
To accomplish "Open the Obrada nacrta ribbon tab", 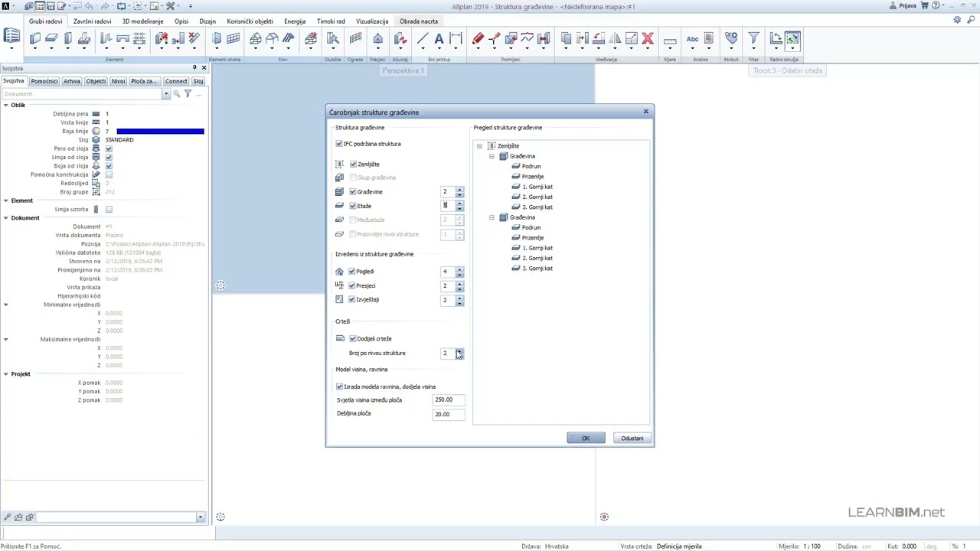I will [418, 21].
